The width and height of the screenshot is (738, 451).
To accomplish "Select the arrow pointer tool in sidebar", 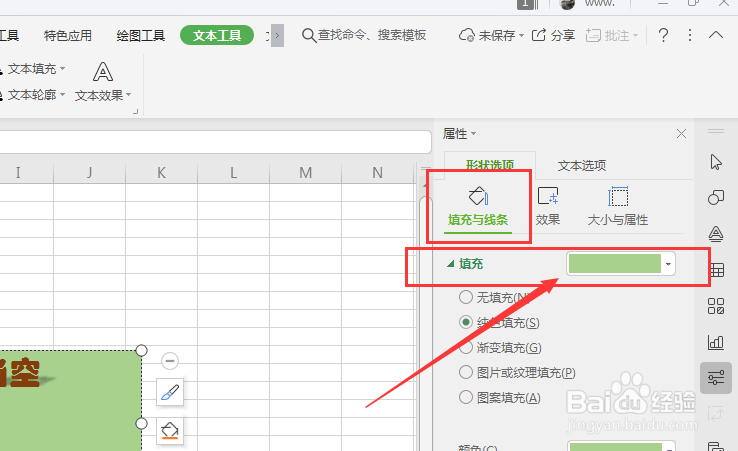I will 716,162.
